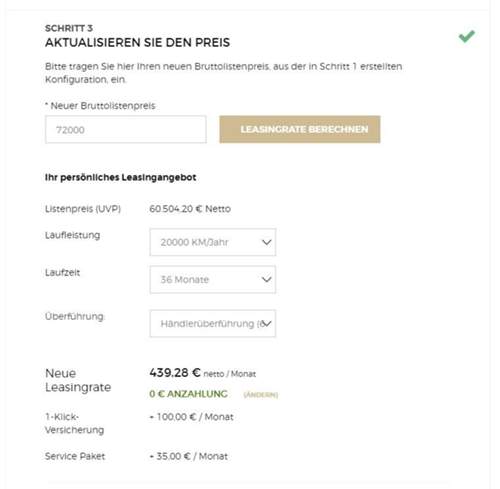Screen dimensions: 500x489
Task: Click the Listenpreis 60.504,20 € Netto value
Action: [190, 209]
